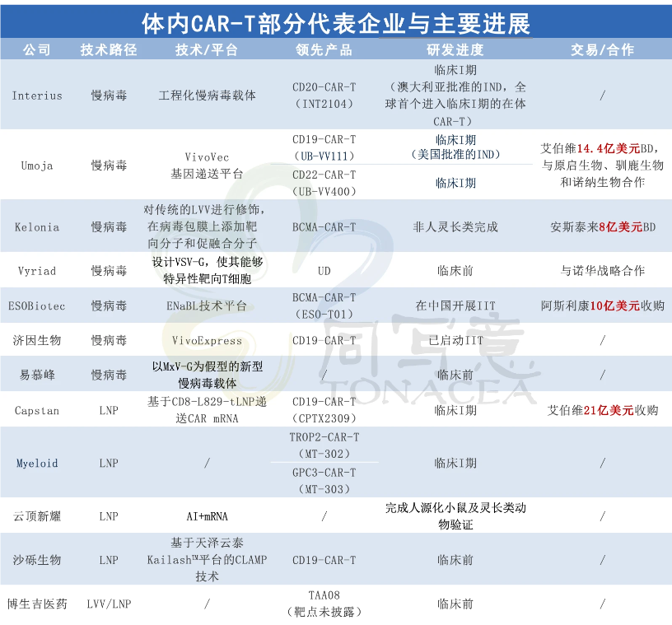The width and height of the screenshot is (672, 625).
Task: Click the 已启动IIT cell
Action: [x=455, y=340]
